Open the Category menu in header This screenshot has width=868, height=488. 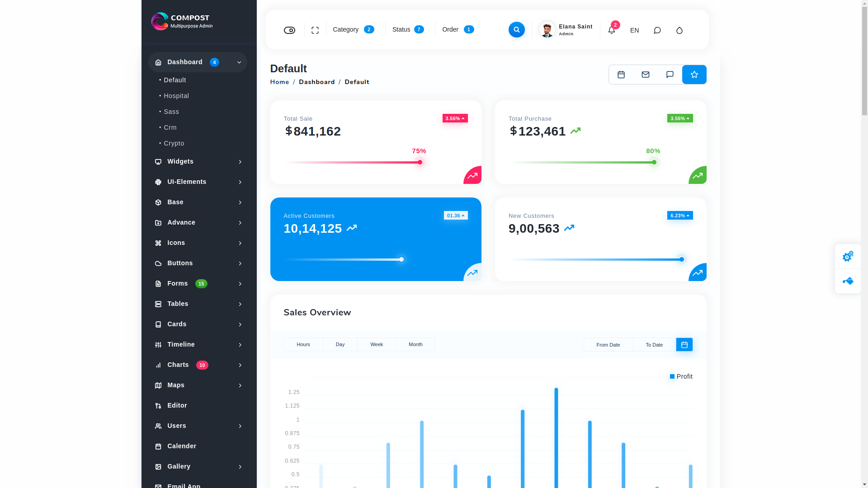(353, 29)
